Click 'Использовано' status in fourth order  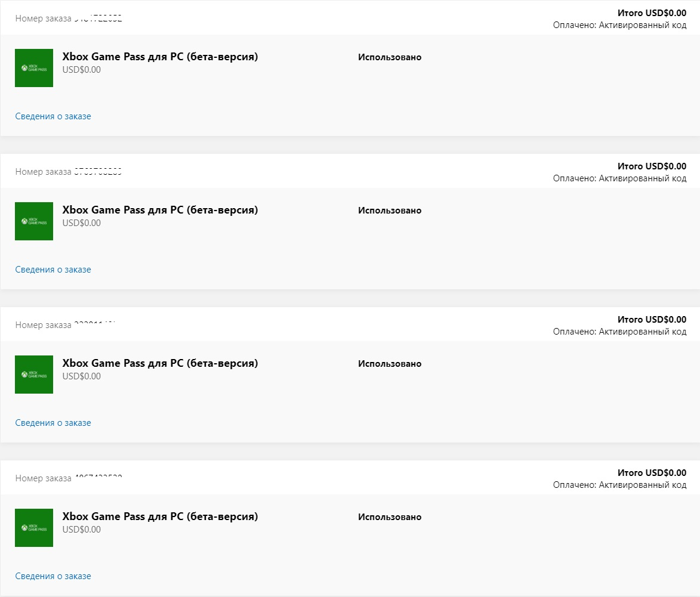click(x=390, y=517)
